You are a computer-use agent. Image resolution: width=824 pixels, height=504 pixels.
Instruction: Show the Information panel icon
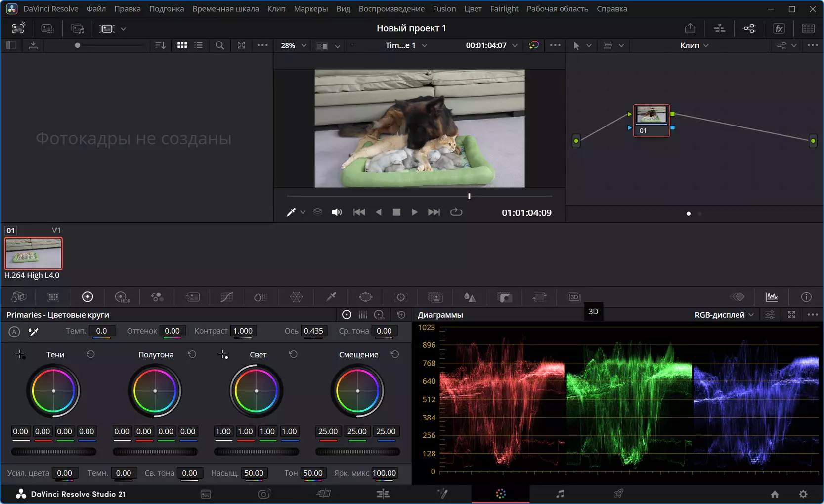click(806, 297)
